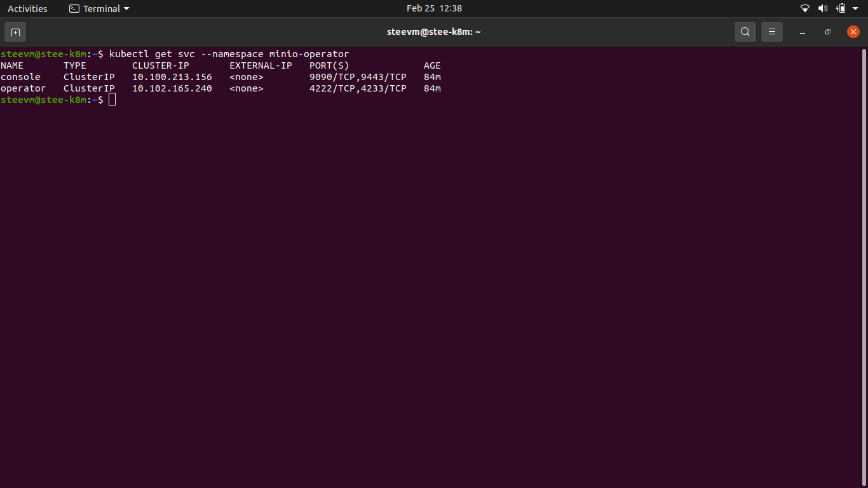Click the volume speaker icon

pyautogui.click(x=822, y=8)
